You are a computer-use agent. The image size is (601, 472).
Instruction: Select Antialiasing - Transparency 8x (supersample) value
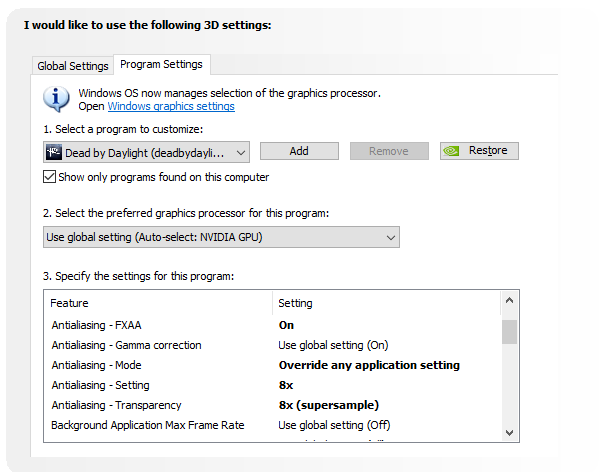(327, 405)
